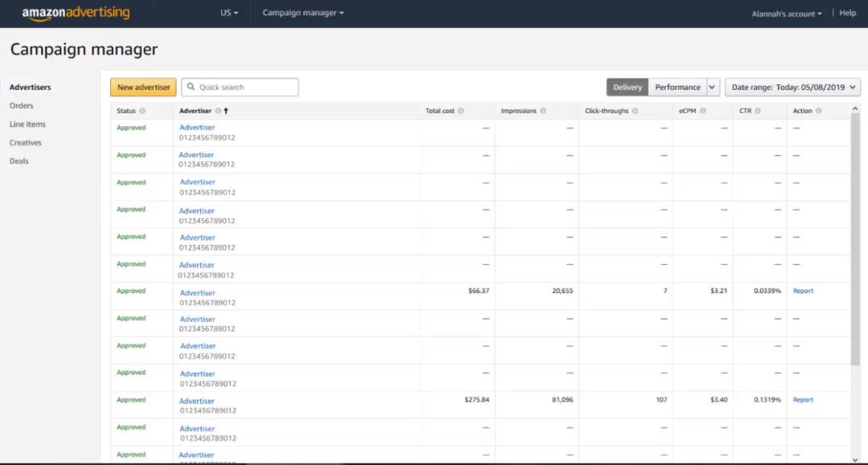
Task: Click the Quick search input field
Action: (240, 87)
